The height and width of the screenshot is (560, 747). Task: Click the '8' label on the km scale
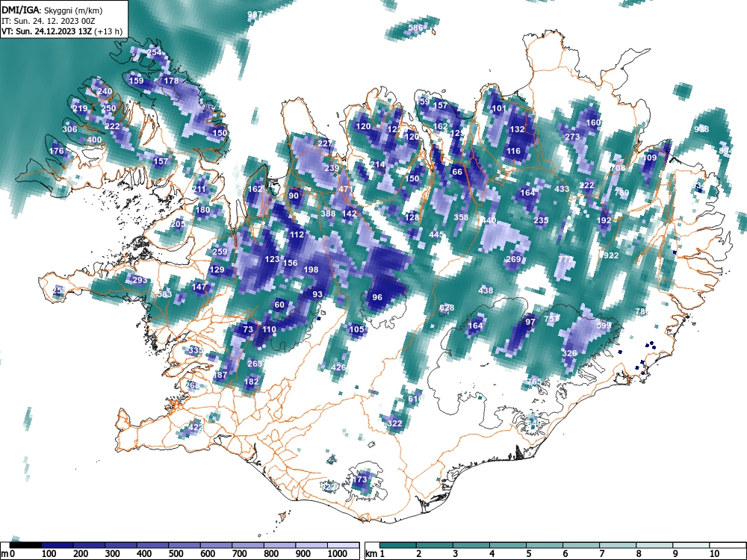click(638, 554)
